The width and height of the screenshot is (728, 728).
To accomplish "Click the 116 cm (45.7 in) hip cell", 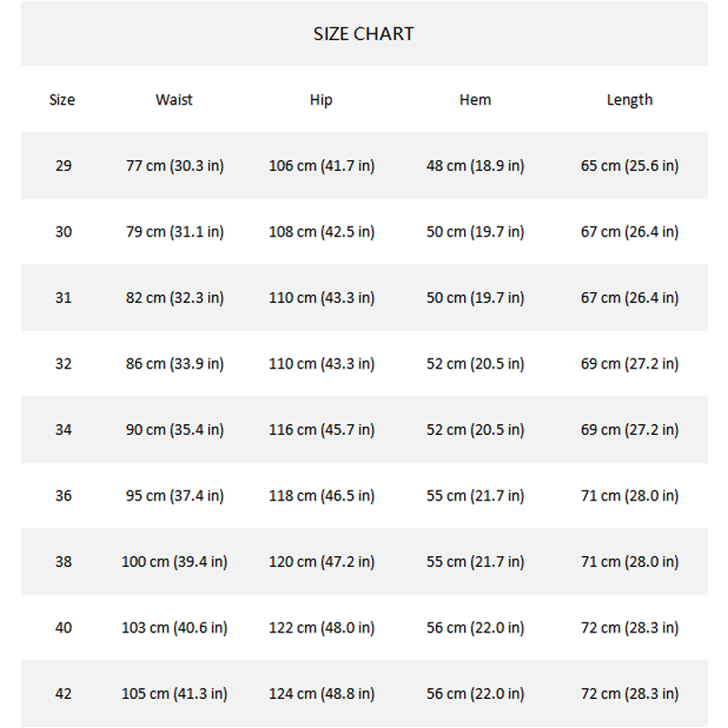I will click(x=321, y=430).
